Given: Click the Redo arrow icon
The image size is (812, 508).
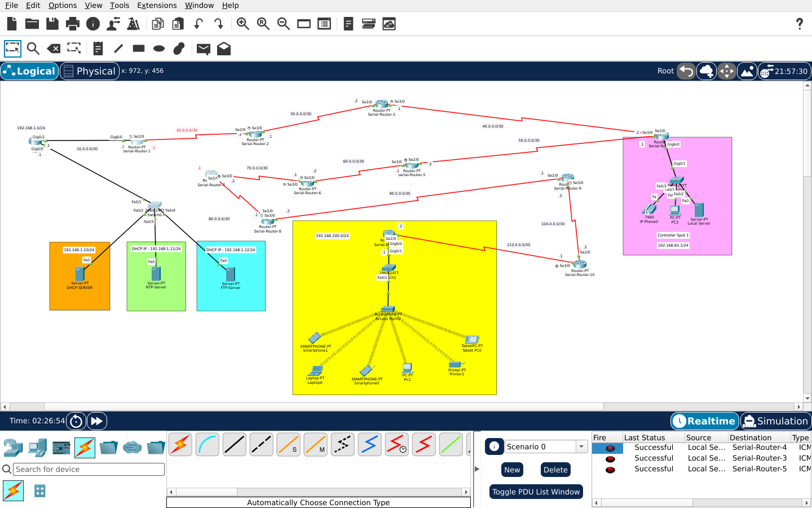Looking at the screenshot, I should tap(219, 24).
